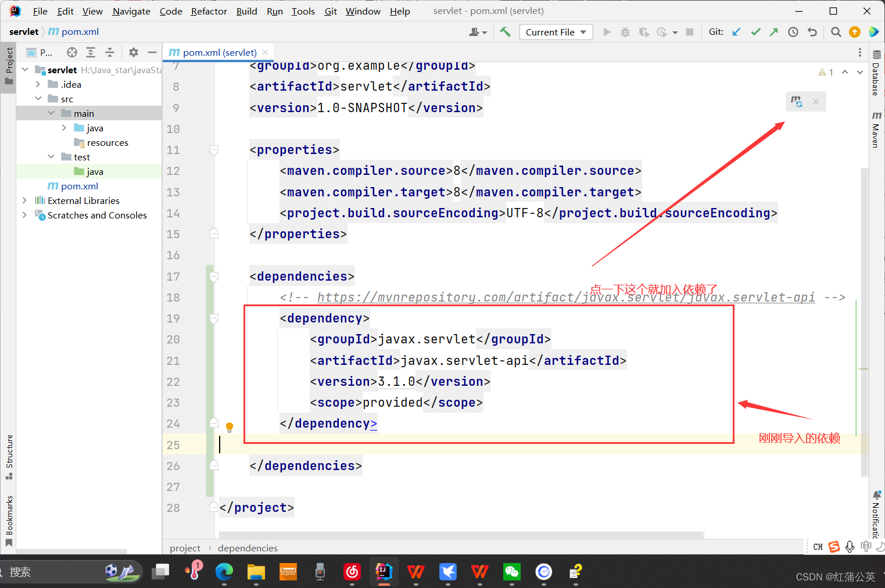Select the resources folder in tree
Screen dimensions: 885x588
pos(108,142)
